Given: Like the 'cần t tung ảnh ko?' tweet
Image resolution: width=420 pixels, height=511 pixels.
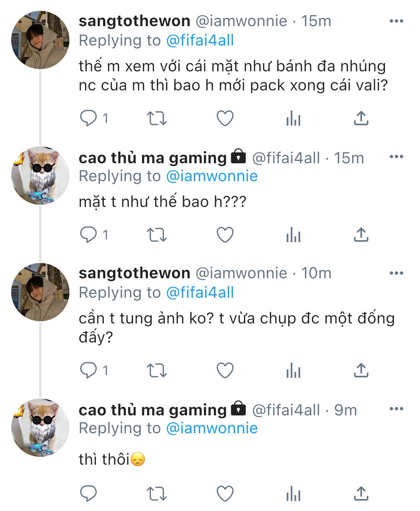Looking at the screenshot, I should (225, 371).
